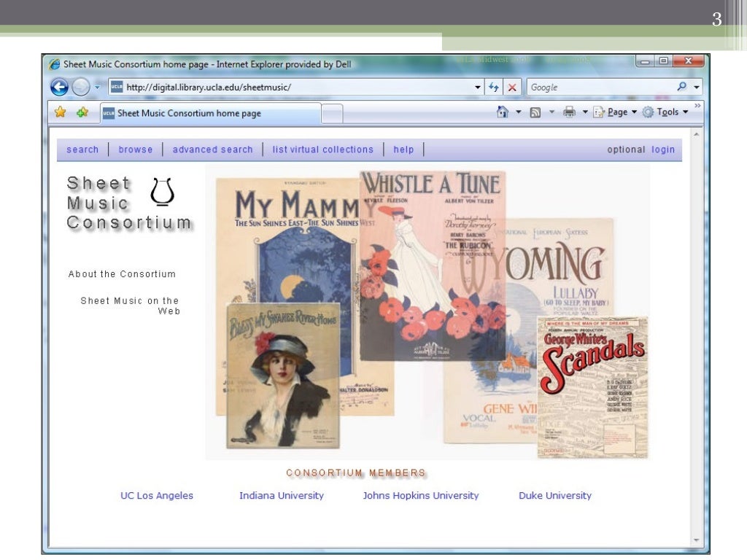Image resolution: width=747 pixels, height=560 pixels.
Task: Click the Bless My Swanee River Home cover
Action: coord(283,376)
